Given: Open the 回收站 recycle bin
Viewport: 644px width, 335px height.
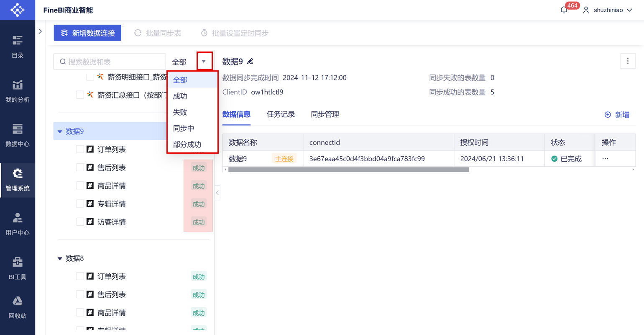Looking at the screenshot, I should (18, 308).
